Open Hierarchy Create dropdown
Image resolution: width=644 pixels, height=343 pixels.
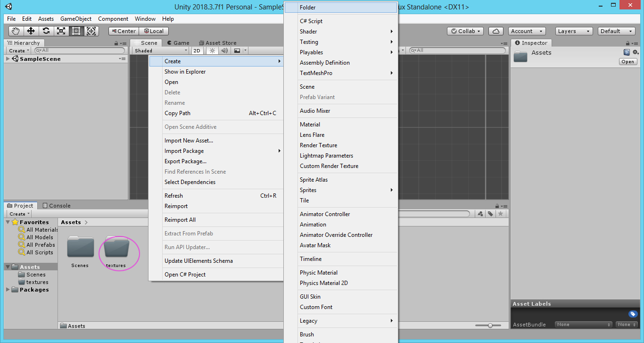tap(19, 50)
